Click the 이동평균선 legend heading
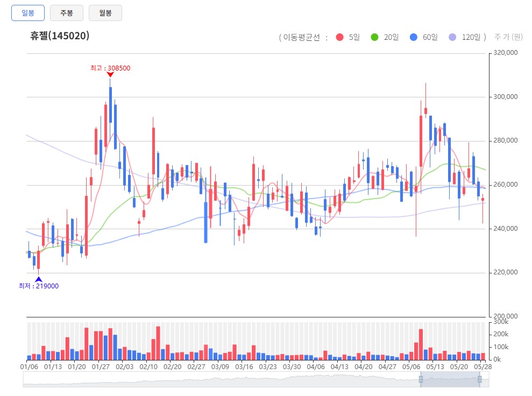The height and width of the screenshot is (396, 532). (x=301, y=37)
